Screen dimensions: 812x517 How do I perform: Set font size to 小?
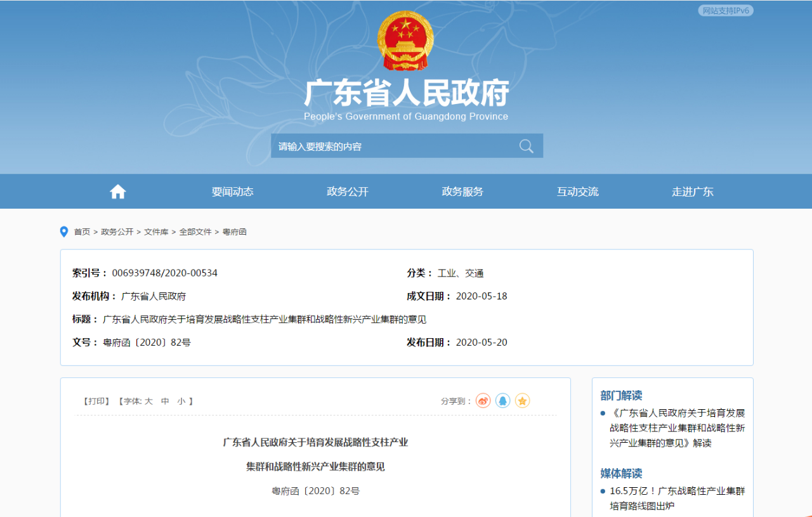(181, 402)
